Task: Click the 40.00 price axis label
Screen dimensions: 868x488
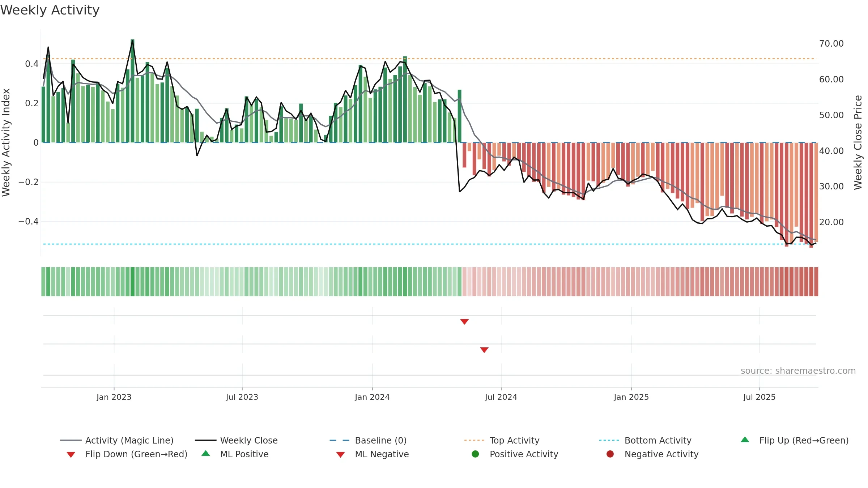Action: click(x=831, y=151)
